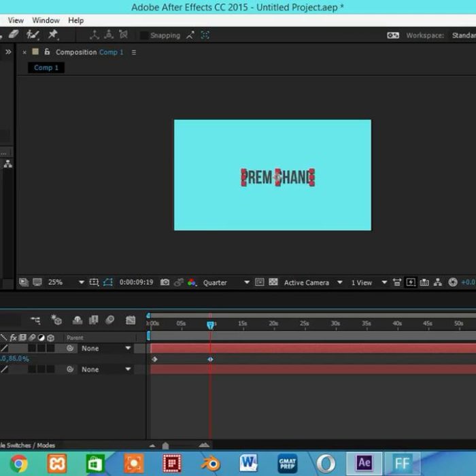This screenshot has width=476, height=476.
Task: Select the Comp 1 breadcrumb tab
Action: pos(46,68)
